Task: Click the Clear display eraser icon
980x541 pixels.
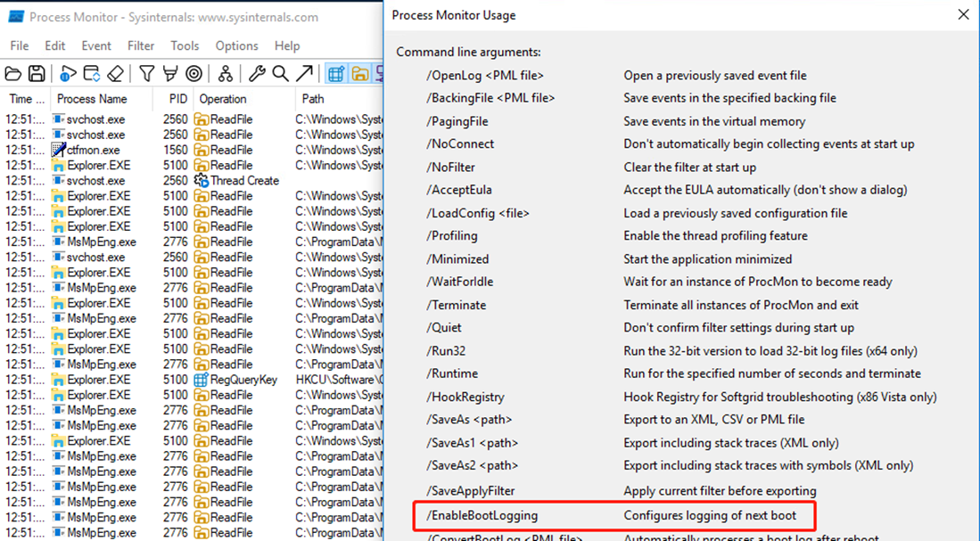Action: coord(116,74)
